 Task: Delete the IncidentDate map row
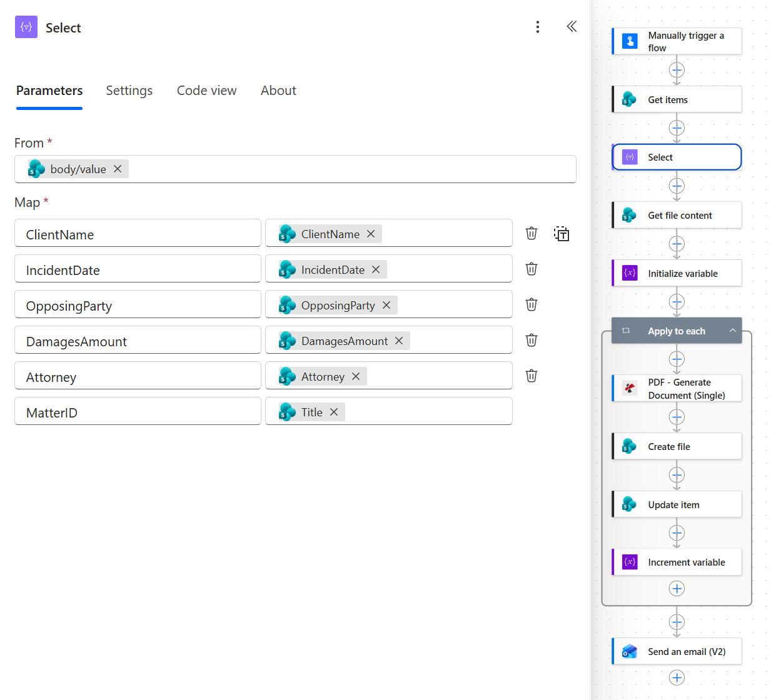tap(532, 269)
